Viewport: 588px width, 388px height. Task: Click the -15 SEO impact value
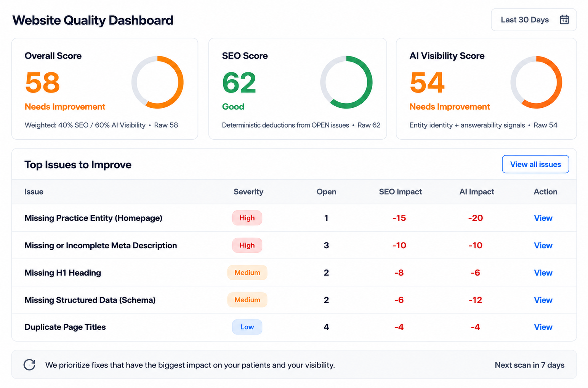point(399,218)
